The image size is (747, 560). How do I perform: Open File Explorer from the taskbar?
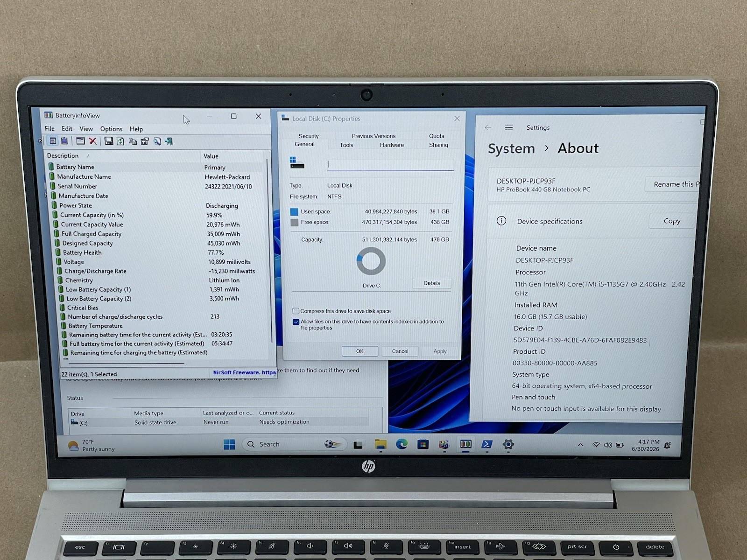tap(381, 444)
